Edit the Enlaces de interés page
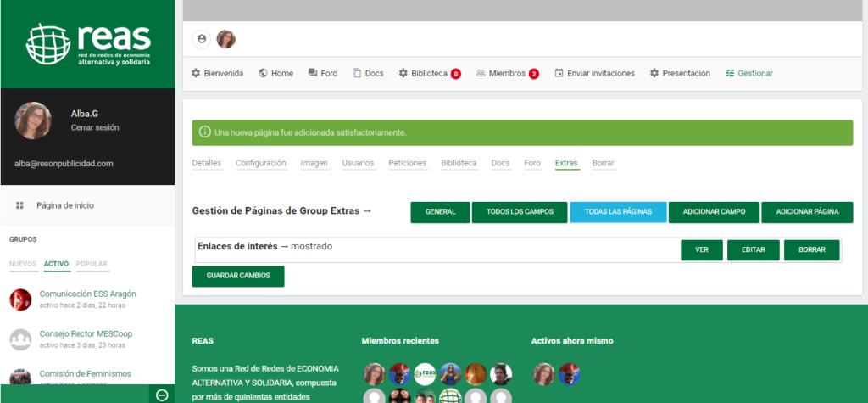 coord(753,250)
